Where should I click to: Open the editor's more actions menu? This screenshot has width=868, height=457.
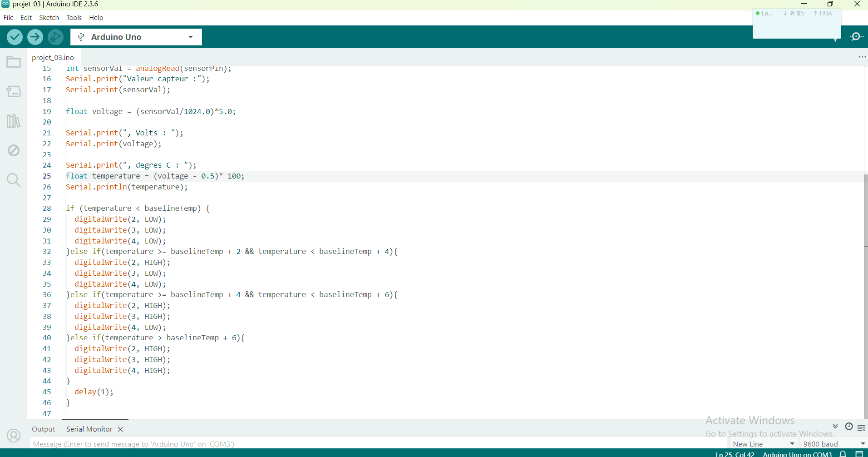tap(862, 57)
